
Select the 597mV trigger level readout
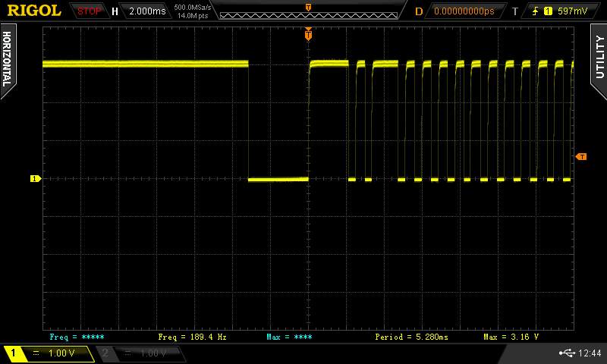pos(573,11)
